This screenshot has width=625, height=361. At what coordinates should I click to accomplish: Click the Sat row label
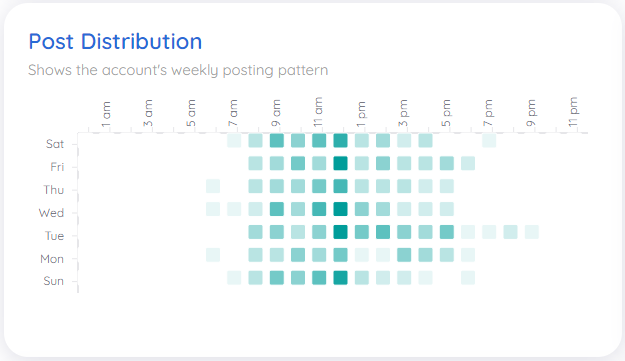coord(55,144)
